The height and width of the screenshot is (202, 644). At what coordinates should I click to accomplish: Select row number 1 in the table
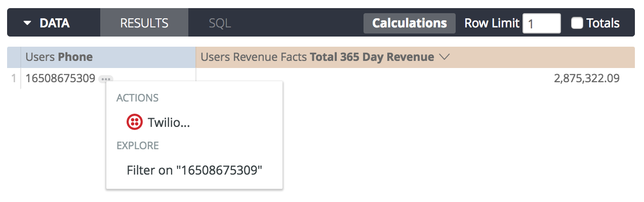(x=14, y=79)
